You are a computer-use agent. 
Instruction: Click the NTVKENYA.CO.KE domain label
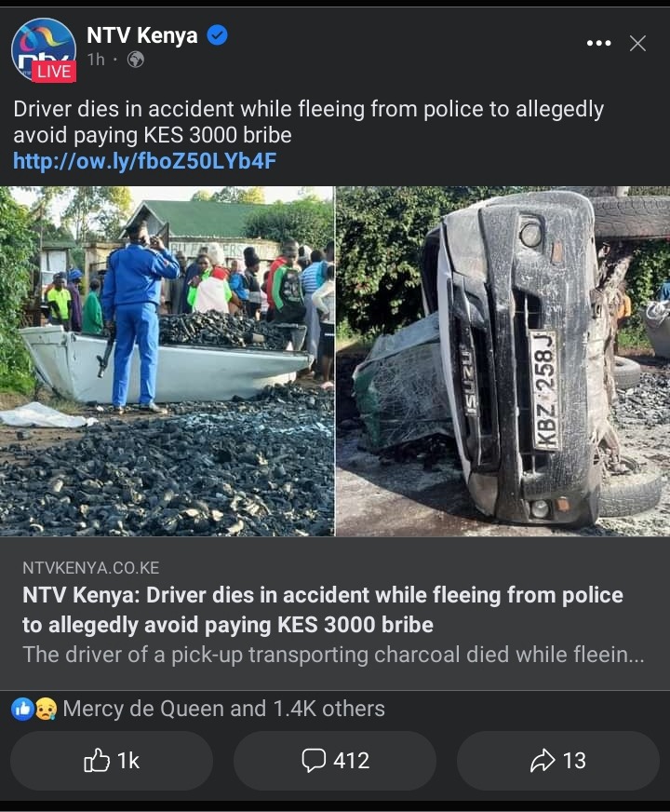(90, 568)
